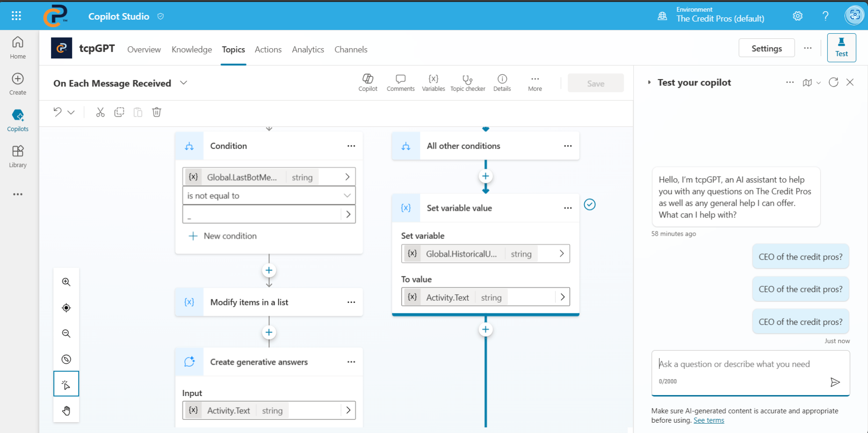Viewport: 868px width, 433px height.
Task: Open Copilot tool in topic toolbar
Action: [368, 83]
